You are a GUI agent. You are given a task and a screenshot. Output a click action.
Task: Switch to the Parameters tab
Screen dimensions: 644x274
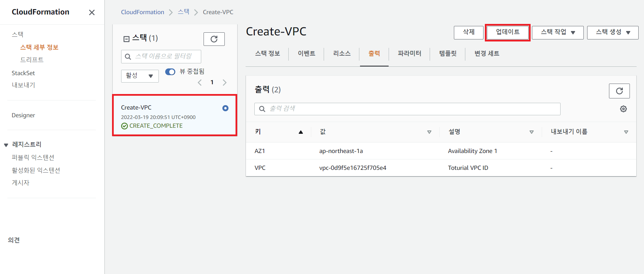[x=409, y=53]
